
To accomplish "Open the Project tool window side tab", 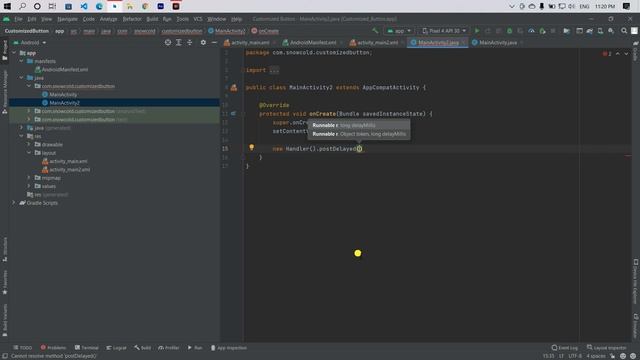I will tap(5, 51).
